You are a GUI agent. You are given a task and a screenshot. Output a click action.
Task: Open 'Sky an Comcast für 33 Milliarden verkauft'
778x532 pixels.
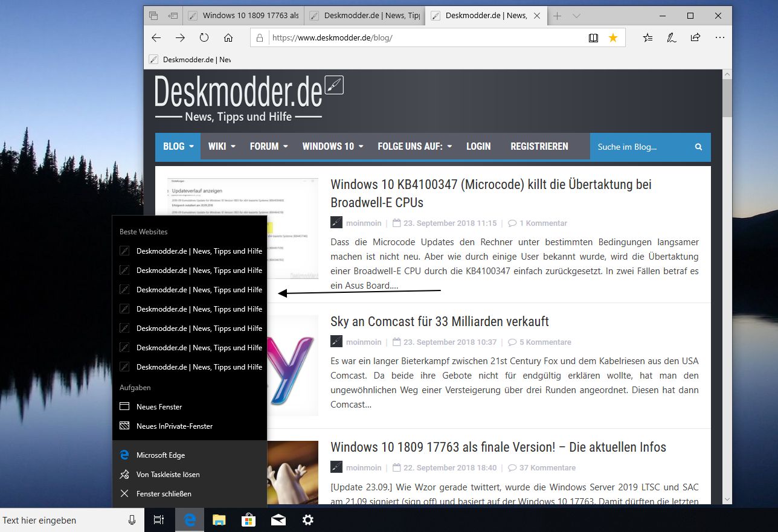pyautogui.click(x=440, y=321)
